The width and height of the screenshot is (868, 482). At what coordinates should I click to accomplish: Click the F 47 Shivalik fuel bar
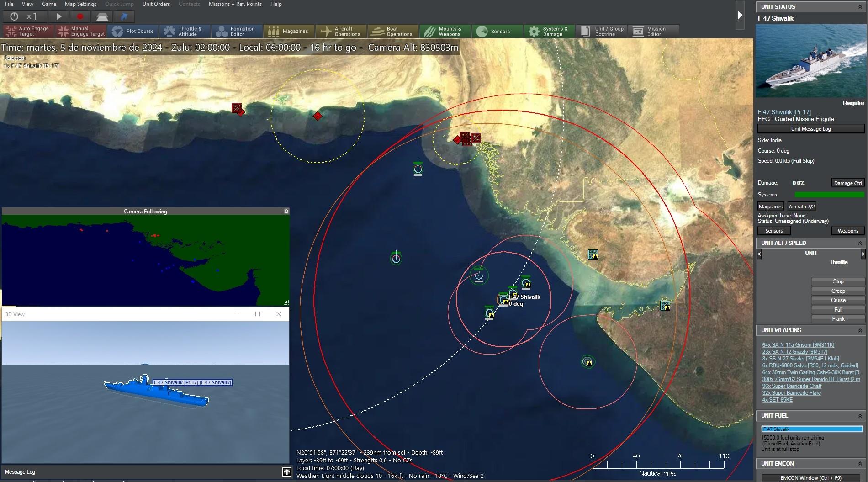coord(812,429)
